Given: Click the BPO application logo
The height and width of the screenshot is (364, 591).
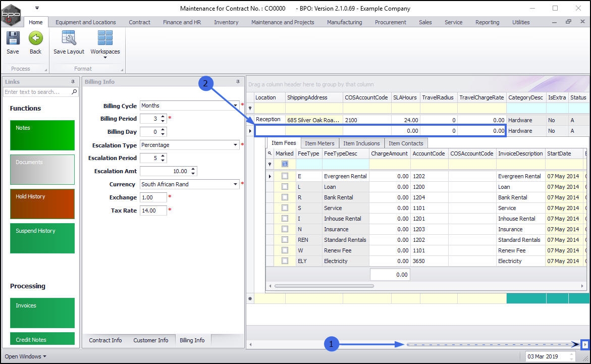Looking at the screenshot, I should point(11,14).
